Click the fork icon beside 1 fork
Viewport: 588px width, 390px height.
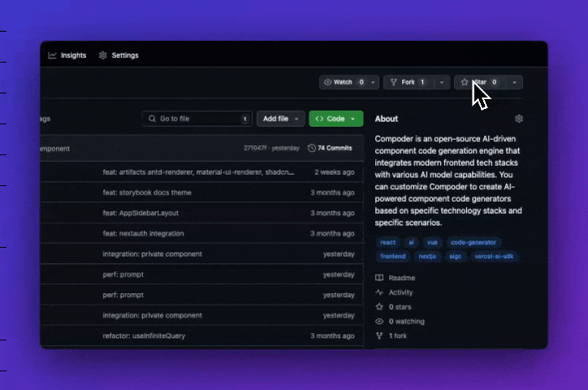click(x=379, y=336)
